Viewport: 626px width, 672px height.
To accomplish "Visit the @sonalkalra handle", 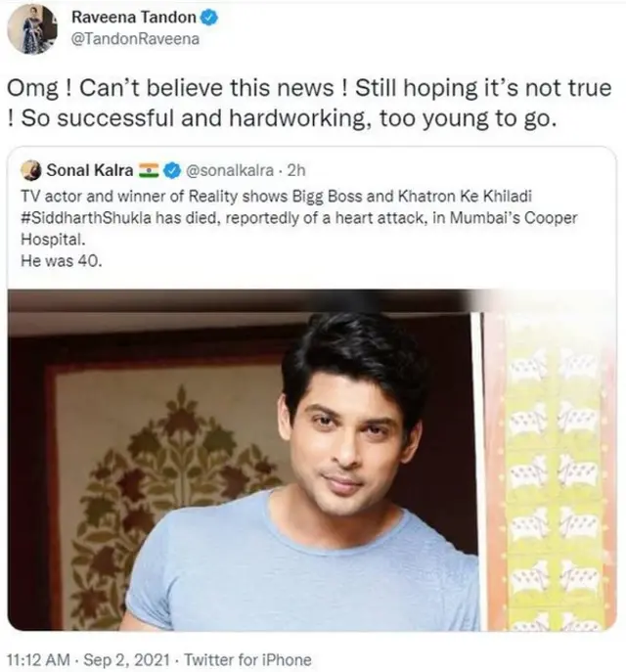I will pos(229,170).
